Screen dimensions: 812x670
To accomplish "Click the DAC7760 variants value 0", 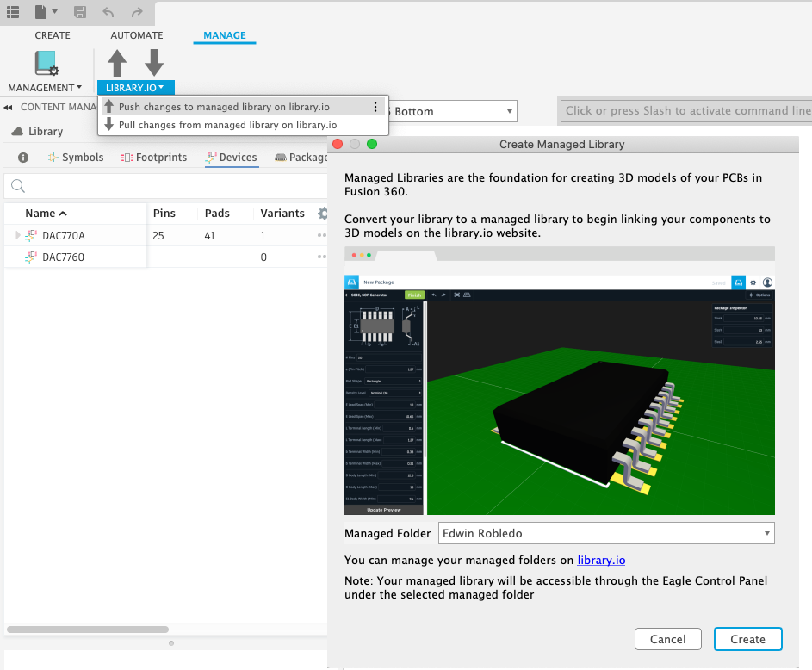I will [263, 257].
